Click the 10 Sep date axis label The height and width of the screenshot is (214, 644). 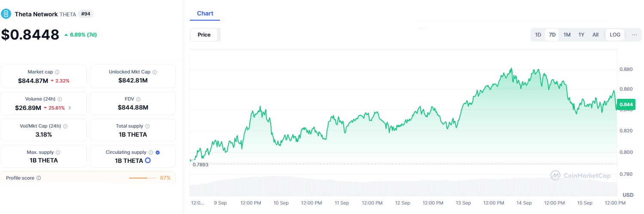tap(281, 202)
